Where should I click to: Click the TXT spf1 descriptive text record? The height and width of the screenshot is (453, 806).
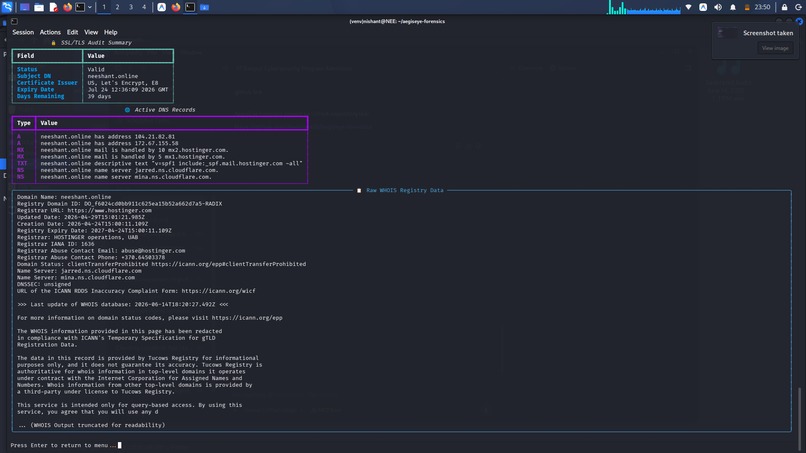[x=171, y=164]
